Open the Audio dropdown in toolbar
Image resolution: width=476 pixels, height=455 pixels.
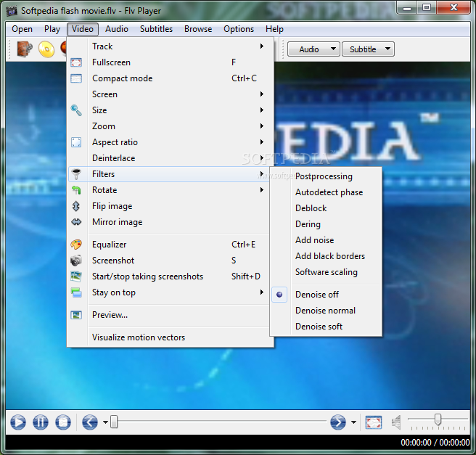coord(313,49)
